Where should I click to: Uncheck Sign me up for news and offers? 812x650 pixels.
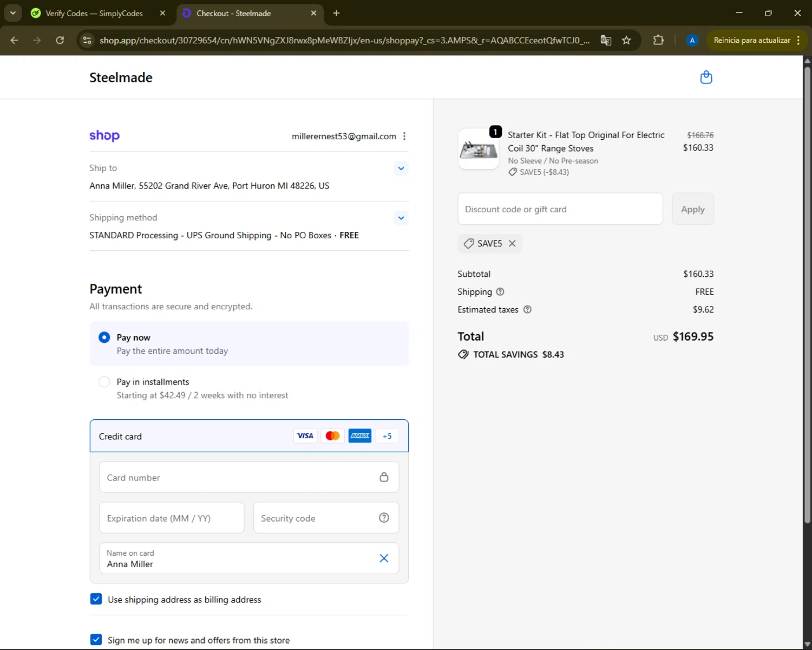[96, 640]
